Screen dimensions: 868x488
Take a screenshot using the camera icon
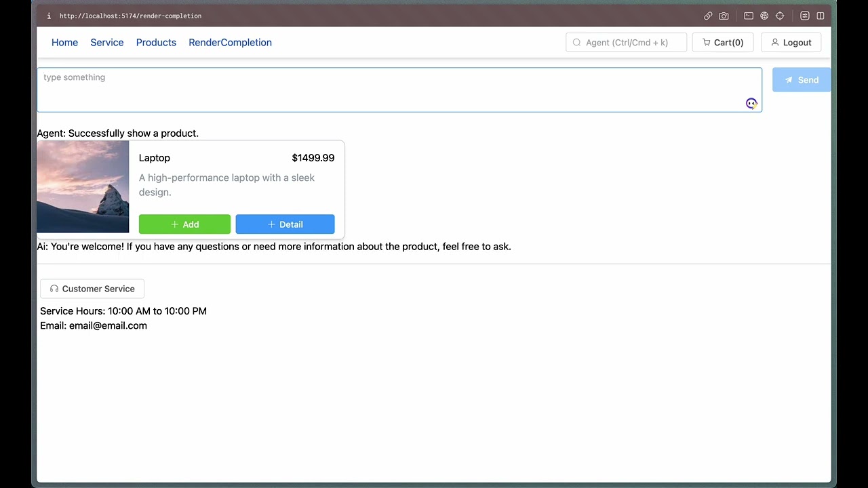click(724, 16)
